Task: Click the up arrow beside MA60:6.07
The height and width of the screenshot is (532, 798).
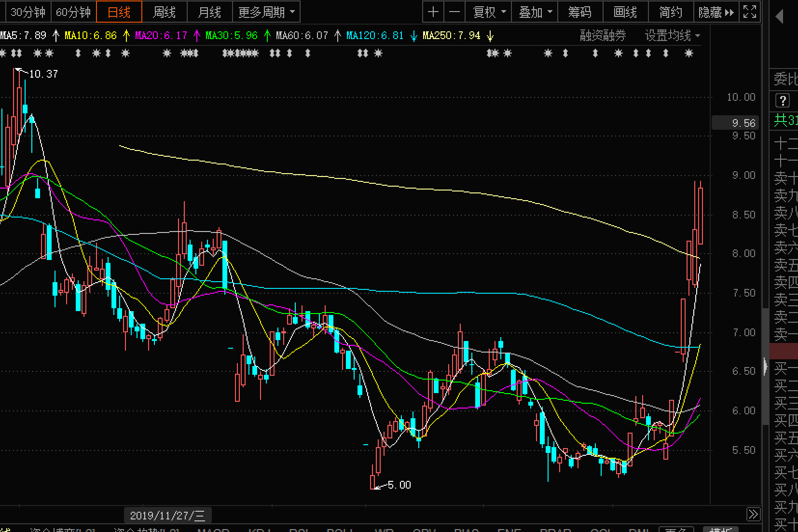Action: coord(338,36)
